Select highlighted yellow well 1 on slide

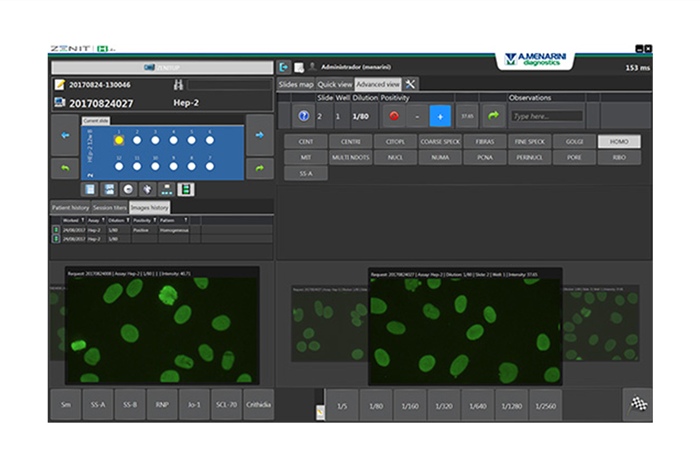pyautogui.click(x=118, y=140)
